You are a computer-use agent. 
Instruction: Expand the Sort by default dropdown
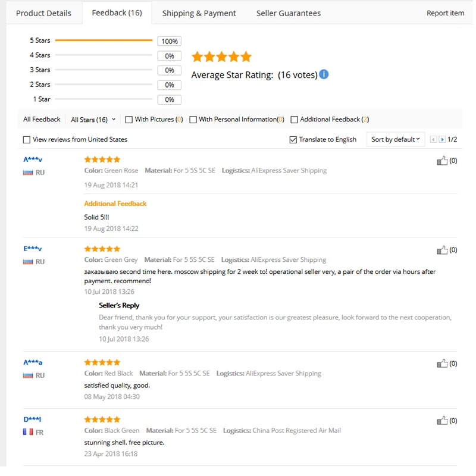[395, 139]
